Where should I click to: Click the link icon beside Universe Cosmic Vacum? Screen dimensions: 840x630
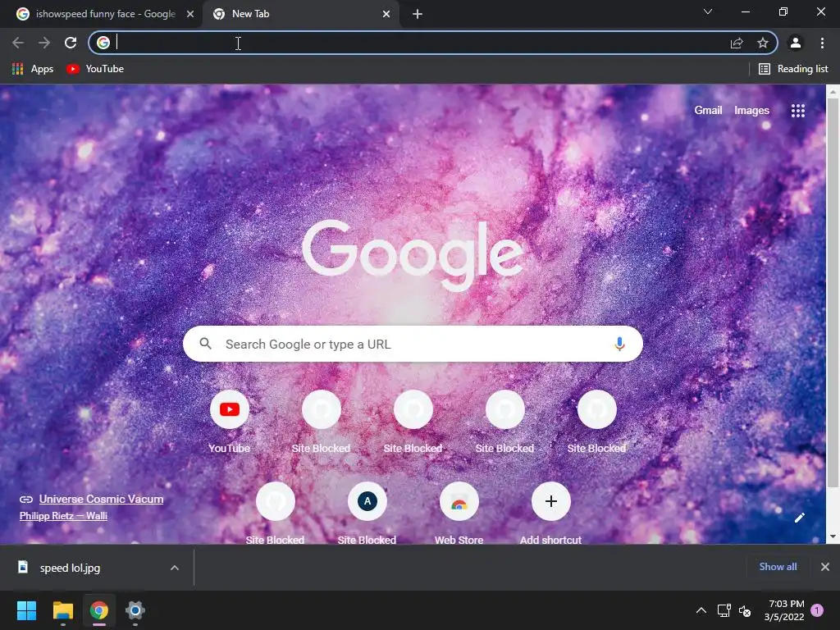click(26, 500)
